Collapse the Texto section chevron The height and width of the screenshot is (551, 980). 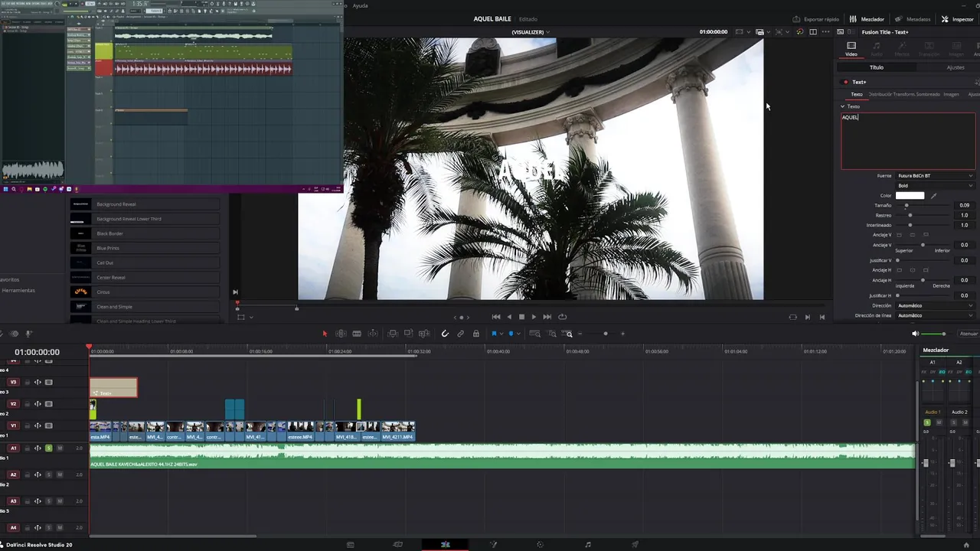click(843, 106)
